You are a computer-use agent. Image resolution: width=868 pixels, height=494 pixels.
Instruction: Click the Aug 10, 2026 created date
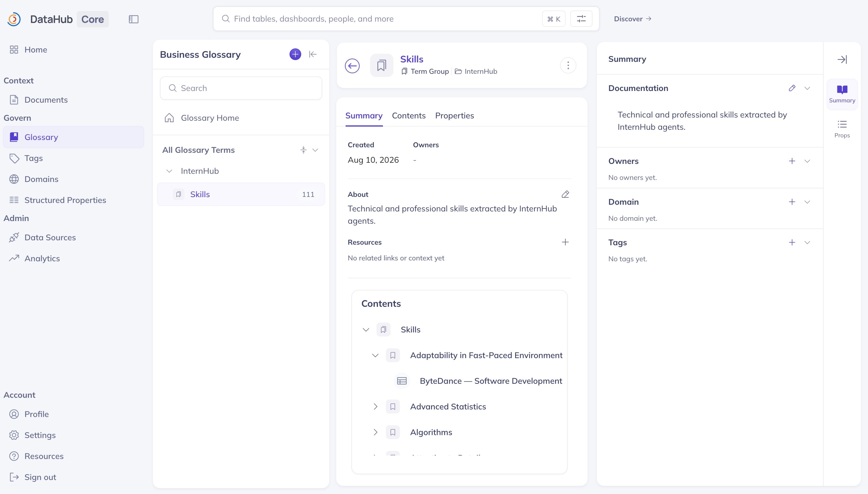(x=373, y=160)
